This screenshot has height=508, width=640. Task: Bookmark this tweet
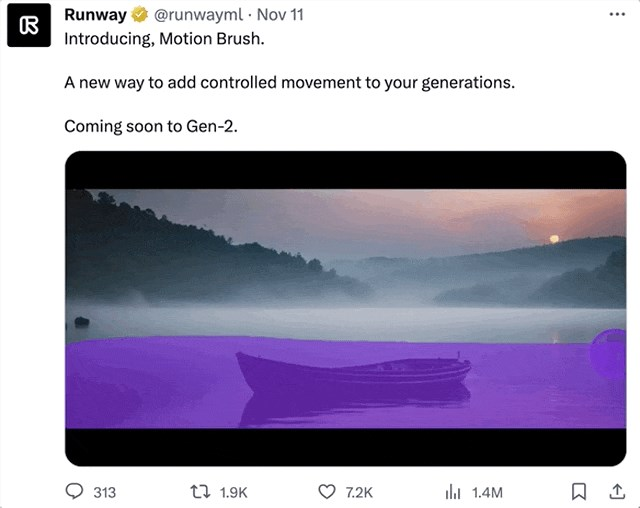tap(578, 492)
